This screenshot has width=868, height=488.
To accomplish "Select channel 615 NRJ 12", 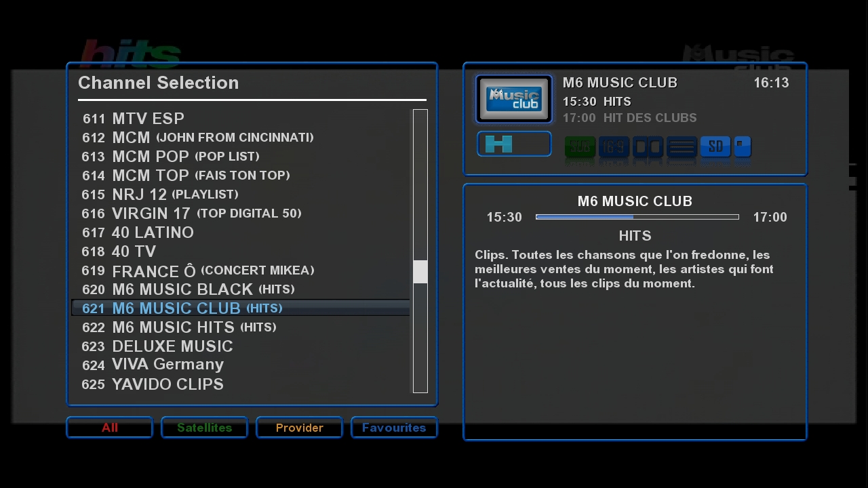I will [241, 195].
